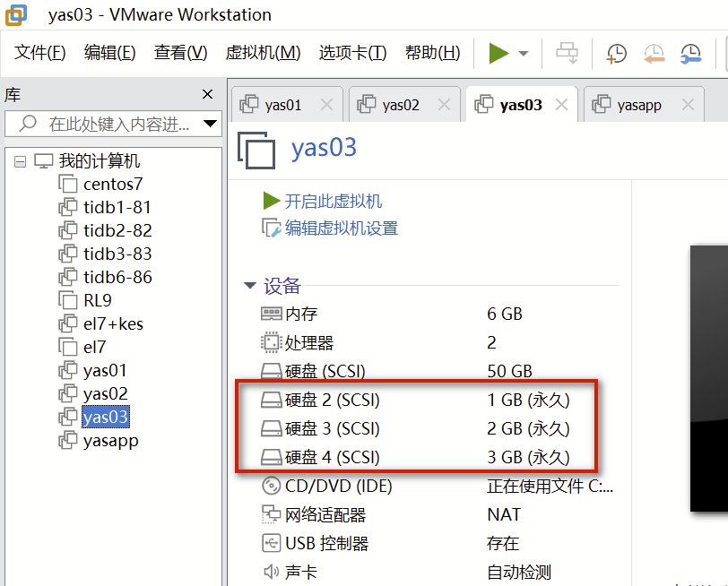Click the 声卡 sound card icon

(271, 572)
